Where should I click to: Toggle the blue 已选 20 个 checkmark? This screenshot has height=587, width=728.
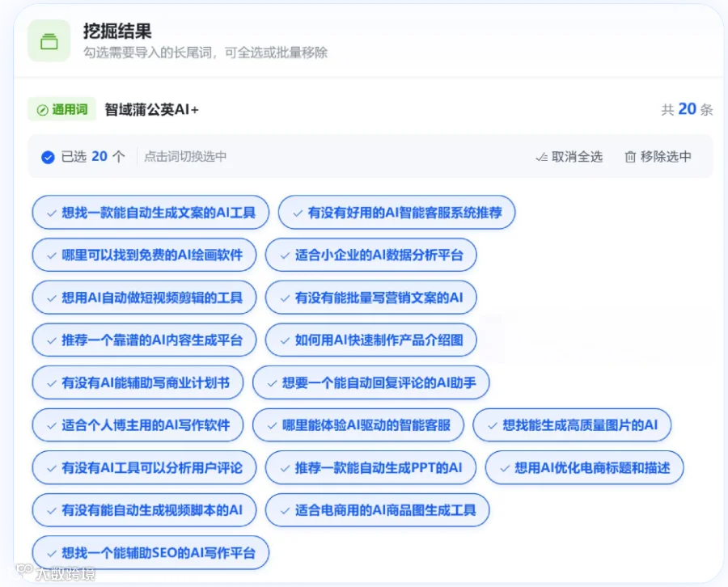[x=48, y=158]
